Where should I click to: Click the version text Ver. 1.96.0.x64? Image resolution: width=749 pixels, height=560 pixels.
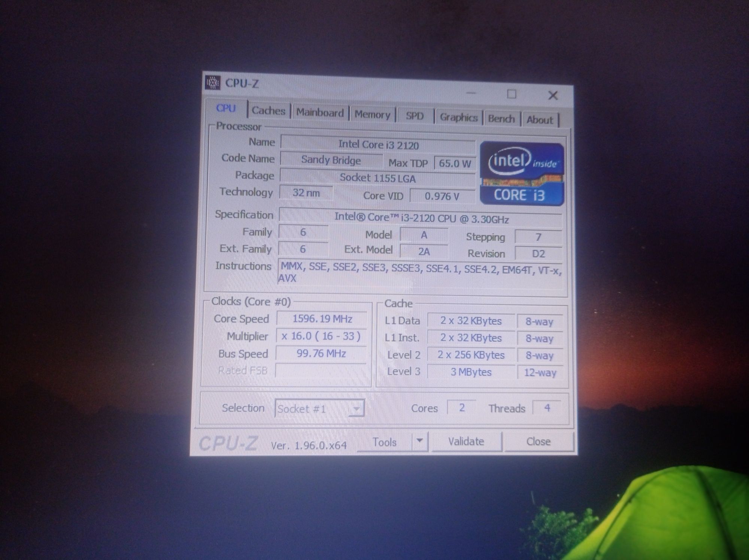(309, 445)
